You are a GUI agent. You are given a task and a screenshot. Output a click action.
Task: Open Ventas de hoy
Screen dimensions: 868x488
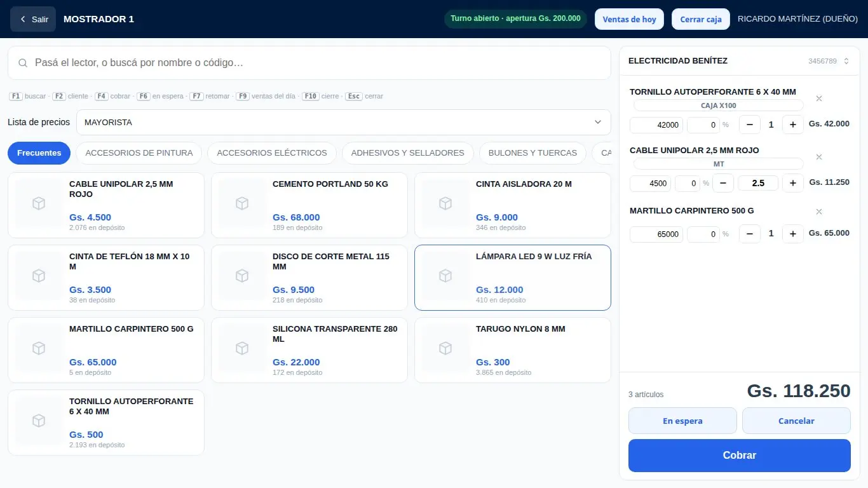[x=629, y=19]
